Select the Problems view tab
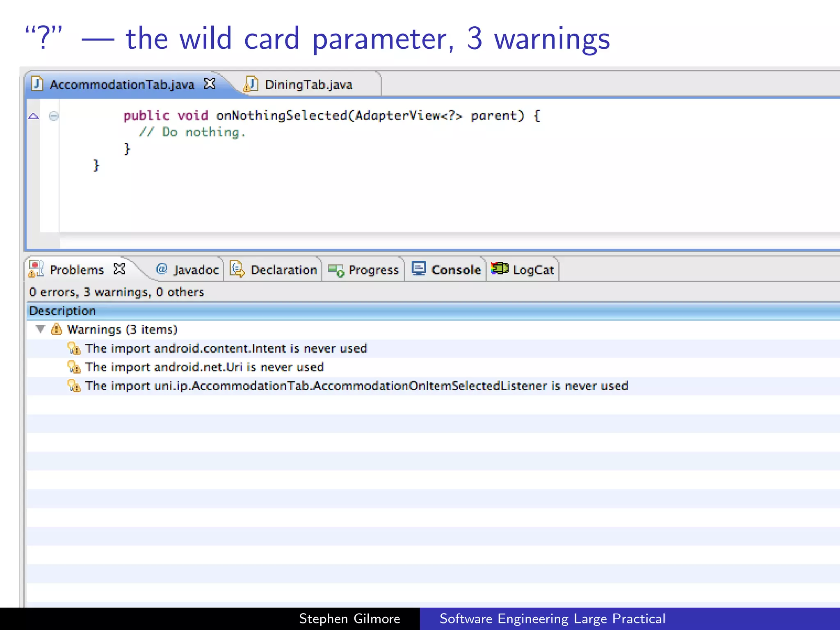Image resolution: width=840 pixels, height=630 pixels. point(77,270)
